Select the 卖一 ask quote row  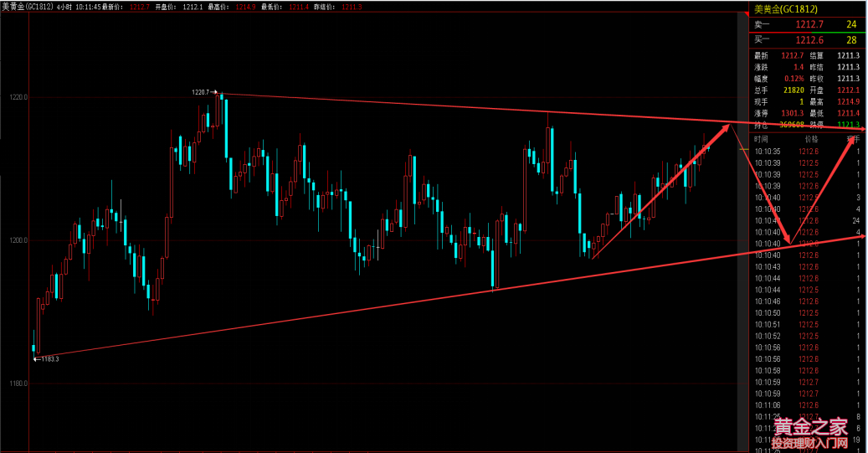[807, 25]
